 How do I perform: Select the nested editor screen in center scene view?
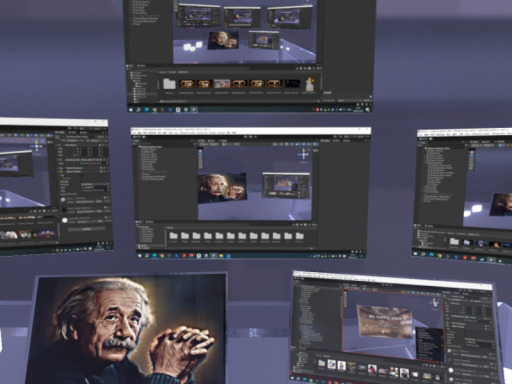tap(286, 185)
